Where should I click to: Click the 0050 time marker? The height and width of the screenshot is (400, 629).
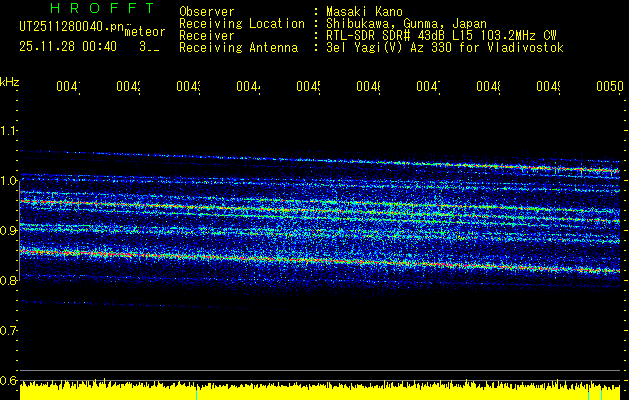coord(609,88)
